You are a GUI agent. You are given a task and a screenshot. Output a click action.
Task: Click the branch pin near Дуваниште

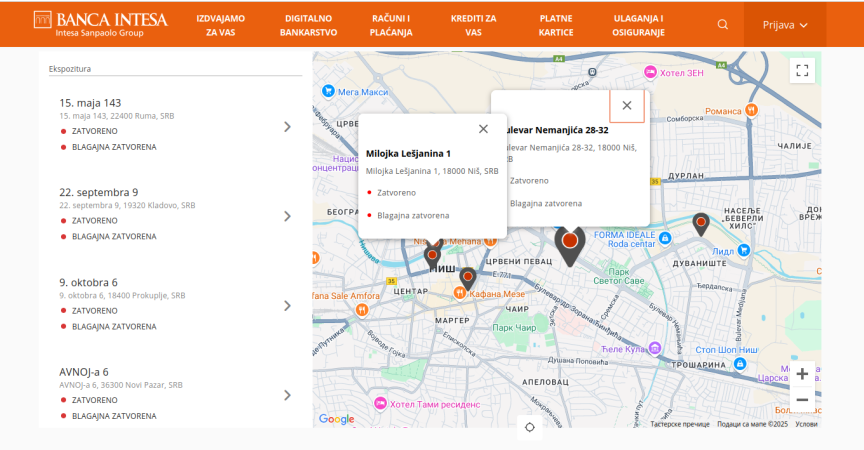700,224
